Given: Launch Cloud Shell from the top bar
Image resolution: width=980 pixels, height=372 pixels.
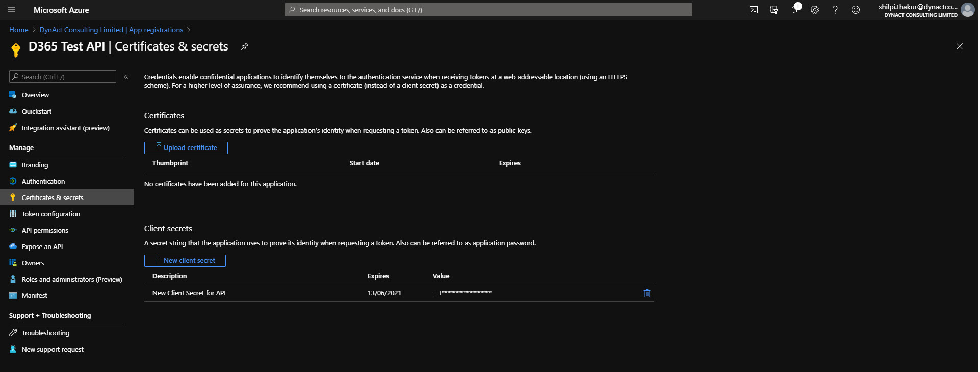Looking at the screenshot, I should [754, 10].
